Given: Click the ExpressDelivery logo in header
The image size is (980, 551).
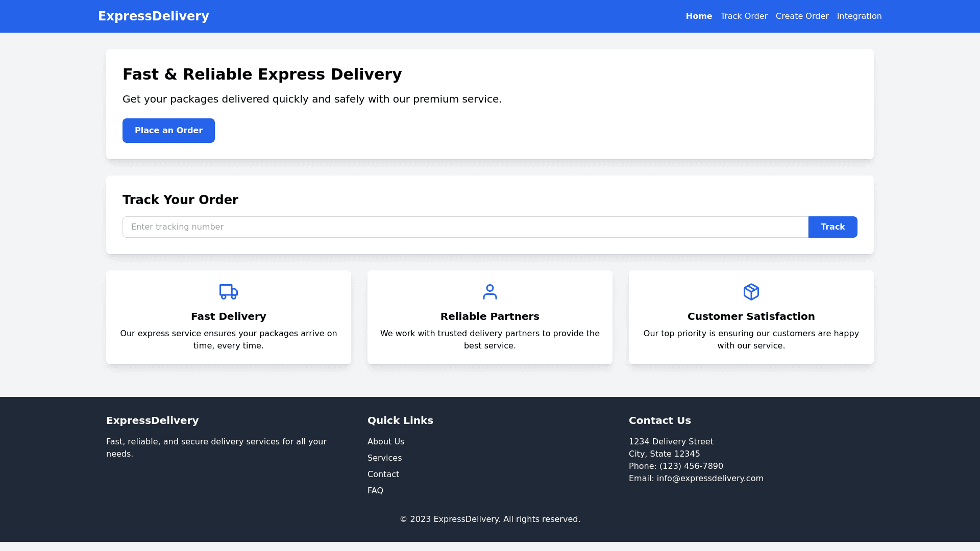Looking at the screenshot, I should pos(153,16).
